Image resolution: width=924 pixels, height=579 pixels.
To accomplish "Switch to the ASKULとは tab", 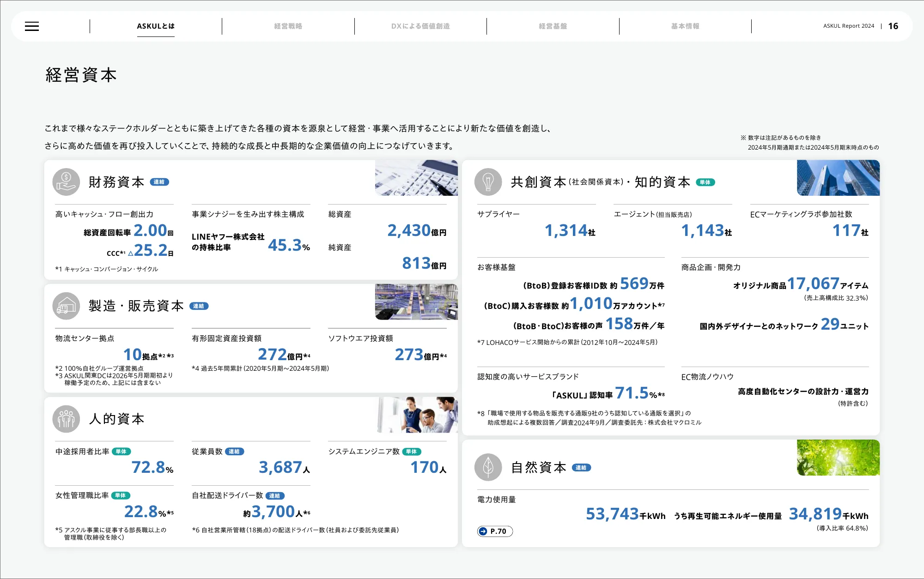I will 156,26.
